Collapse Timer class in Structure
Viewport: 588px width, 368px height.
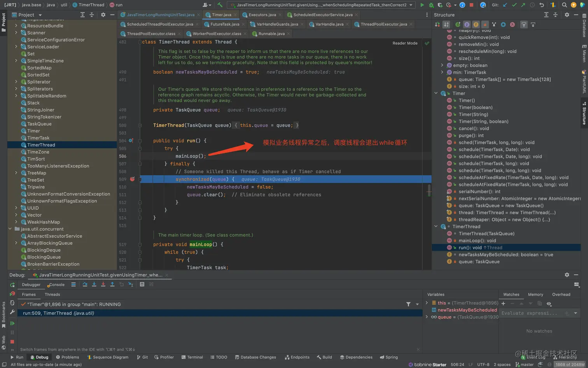coord(436,93)
